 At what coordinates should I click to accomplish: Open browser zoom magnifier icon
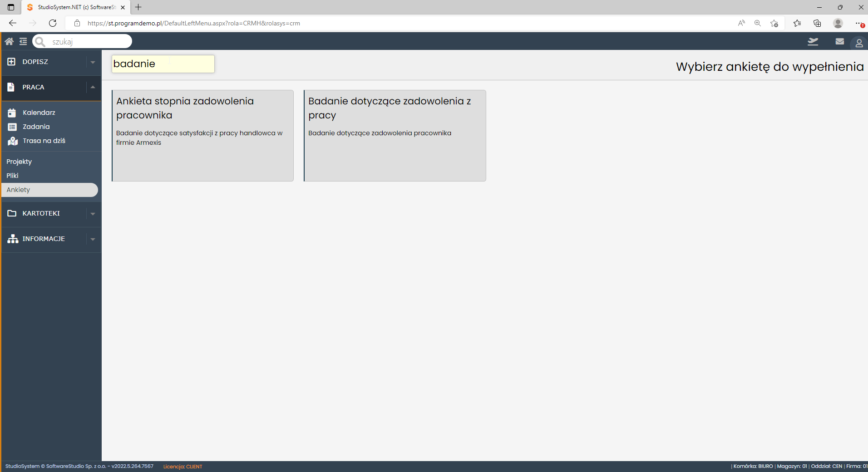(757, 23)
